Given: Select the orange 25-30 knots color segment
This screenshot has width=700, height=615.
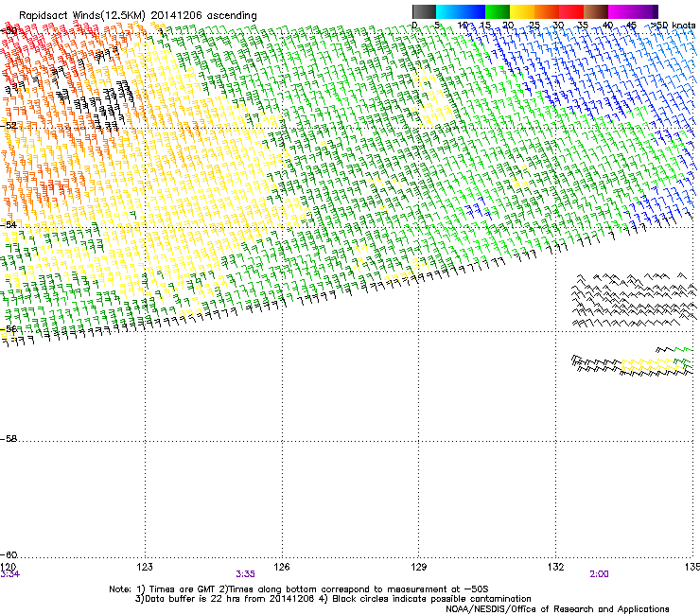Looking at the screenshot, I should tap(547, 11).
